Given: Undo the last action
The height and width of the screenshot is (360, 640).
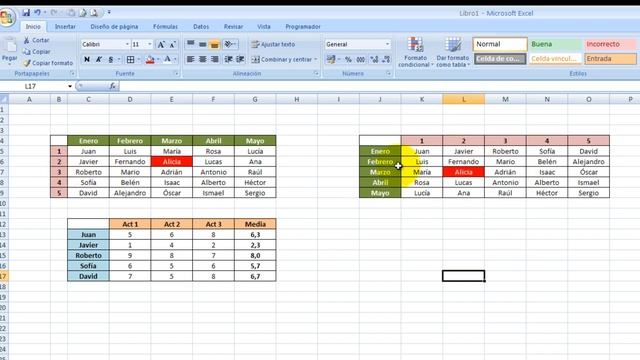Looking at the screenshot, I should 37,13.
